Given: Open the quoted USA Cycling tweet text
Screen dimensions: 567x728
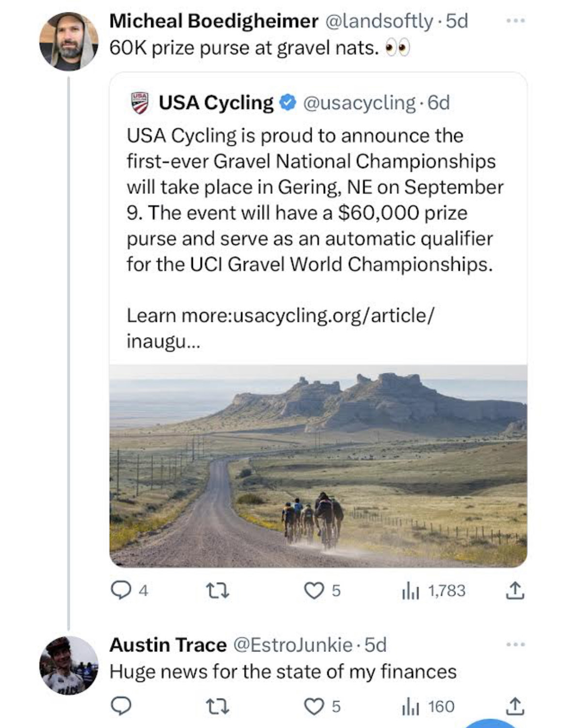Looking at the screenshot, I should (315, 200).
